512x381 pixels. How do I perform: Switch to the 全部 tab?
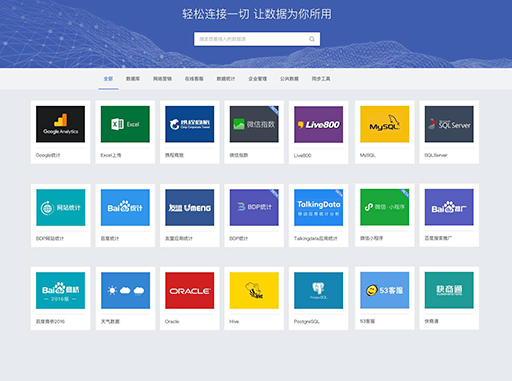(108, 79)
